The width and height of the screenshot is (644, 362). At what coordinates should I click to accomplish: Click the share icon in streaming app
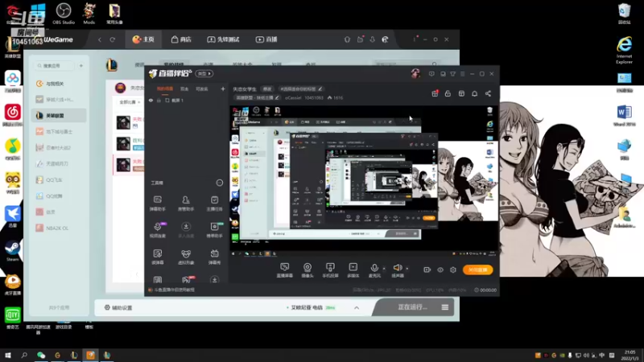(x=488, y=93)
